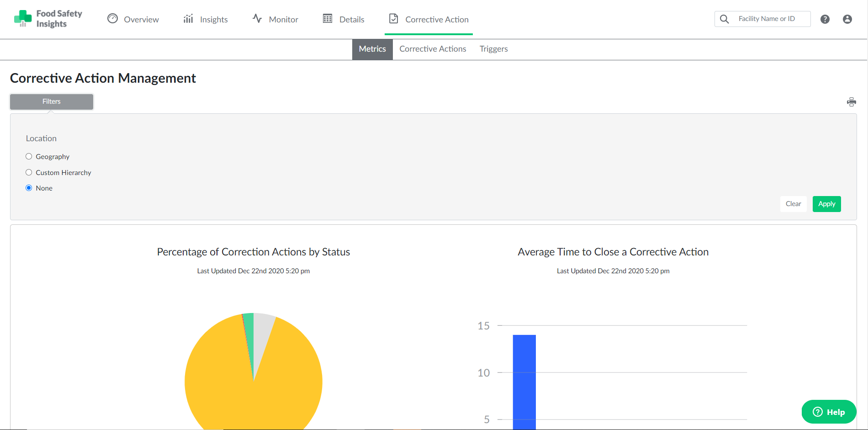
Task: Open the Overview dashboard via its gauge icon
Action: (x=112, y=19)
